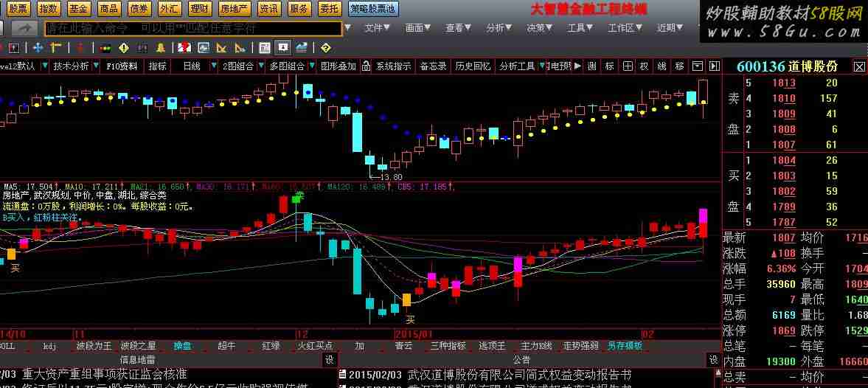Open the 文件 dropdown menu
Image resolution: width=868 pixels, height=388 pixels.
379,28
